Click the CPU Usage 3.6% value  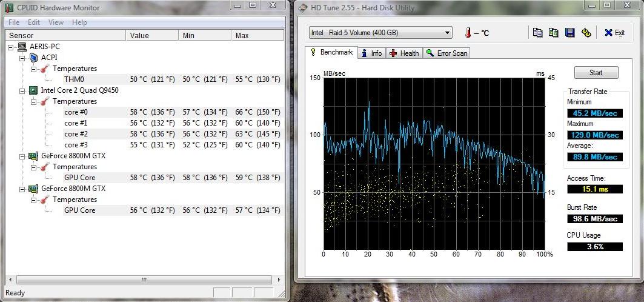click(595, 247)
